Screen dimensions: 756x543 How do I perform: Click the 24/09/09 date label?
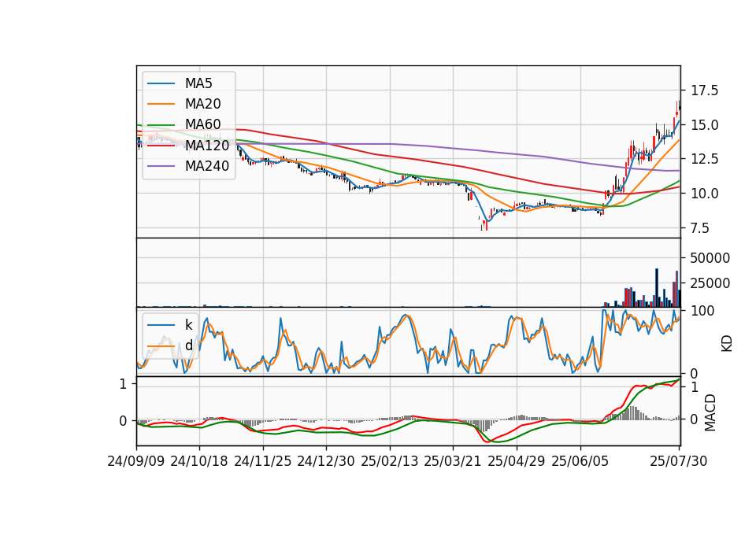click(136, 461)
